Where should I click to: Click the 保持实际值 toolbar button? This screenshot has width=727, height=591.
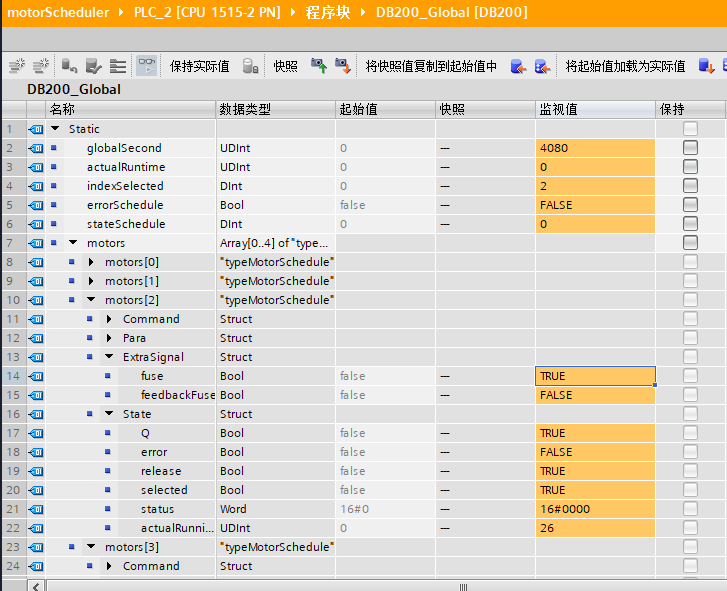(x=199, y=66)
